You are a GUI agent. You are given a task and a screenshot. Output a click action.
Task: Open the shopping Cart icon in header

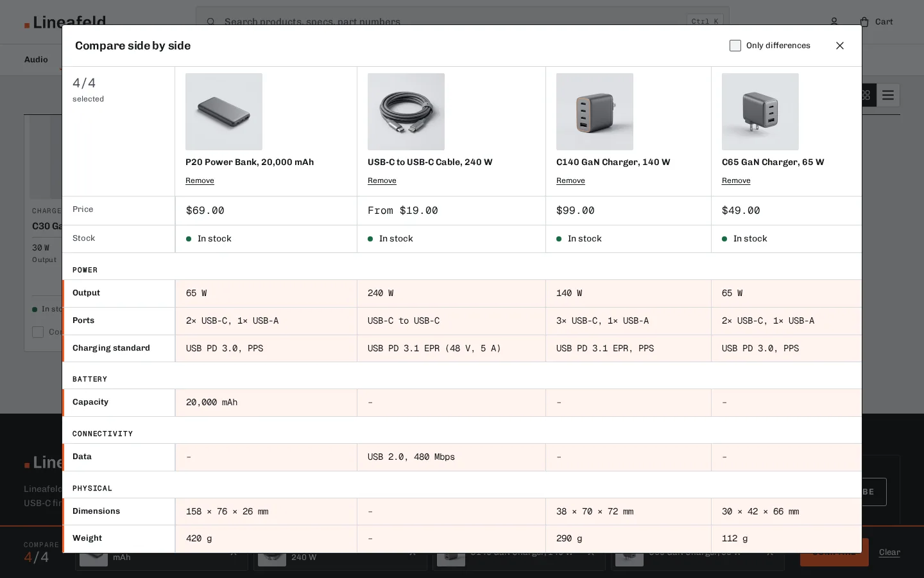click(876, 22)
